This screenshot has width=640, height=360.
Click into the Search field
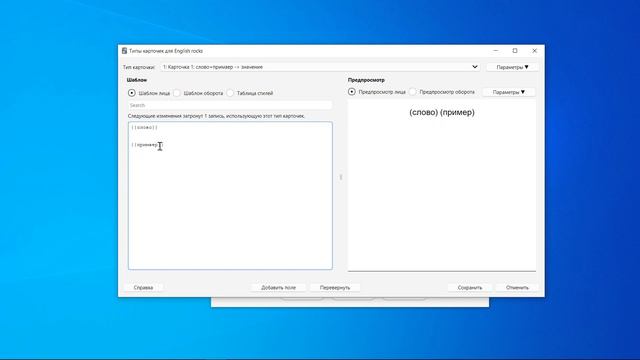(230, 105)
